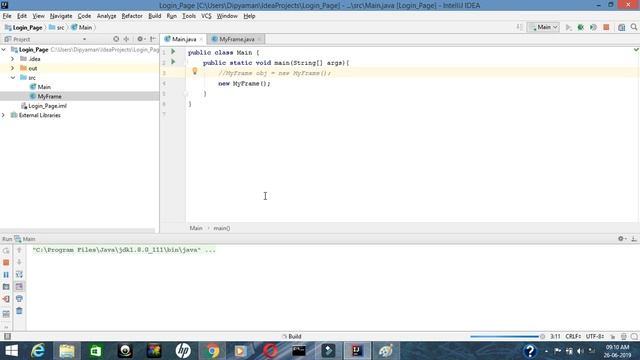Screen dimensions: 640x360
Task: Click red Stop button in the top toolbar
Action: point(606,27)
